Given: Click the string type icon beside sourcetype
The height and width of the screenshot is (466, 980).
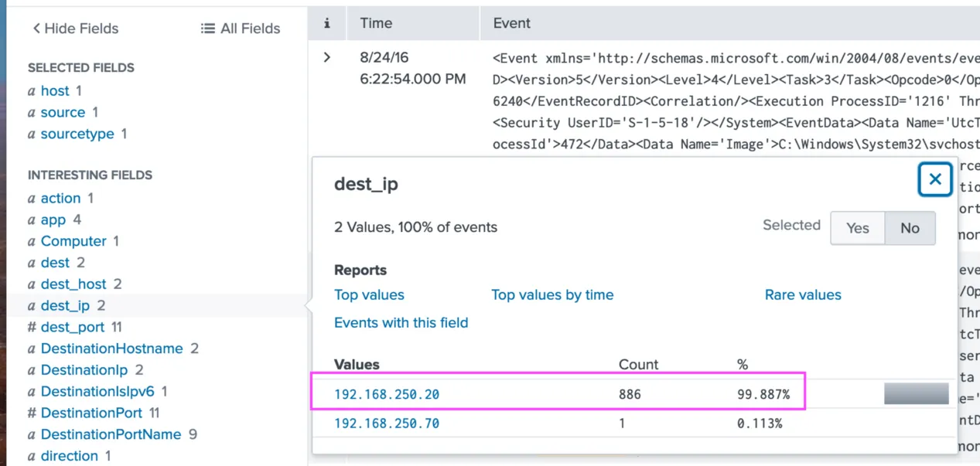Looking at the screenshot, I should (x=33, y=134).
